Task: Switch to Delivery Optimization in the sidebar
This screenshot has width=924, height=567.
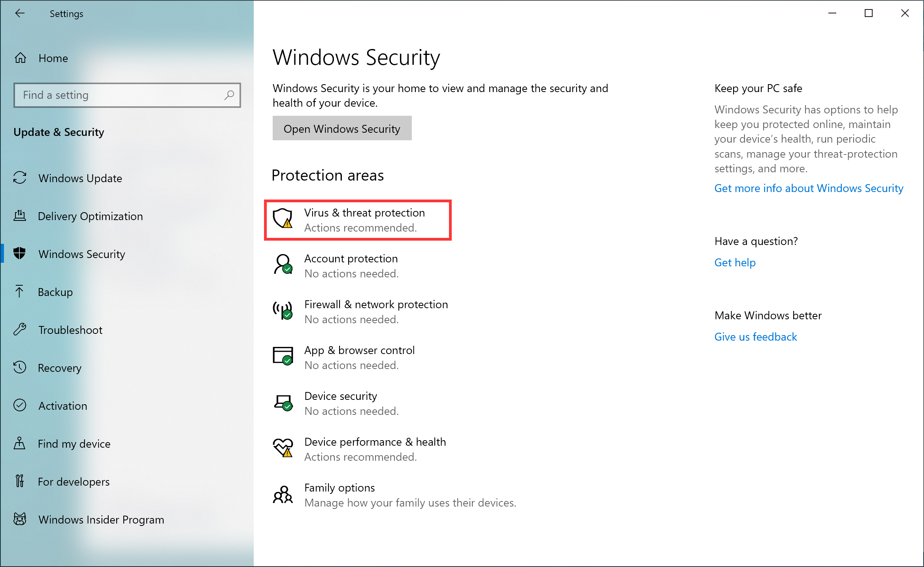Action: click(90, 216)
